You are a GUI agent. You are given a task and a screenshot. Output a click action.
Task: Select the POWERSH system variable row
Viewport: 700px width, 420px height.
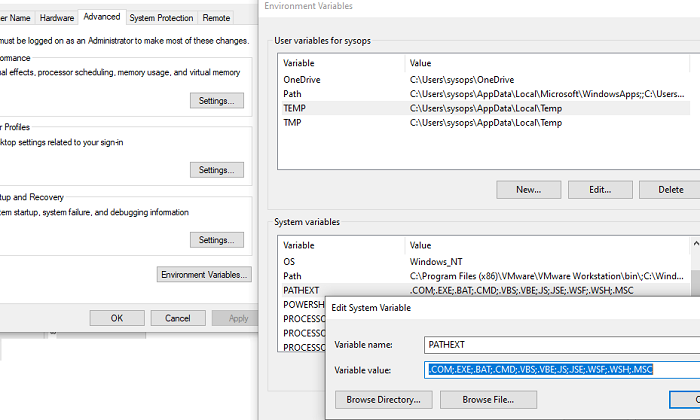(x=303, y=304)
